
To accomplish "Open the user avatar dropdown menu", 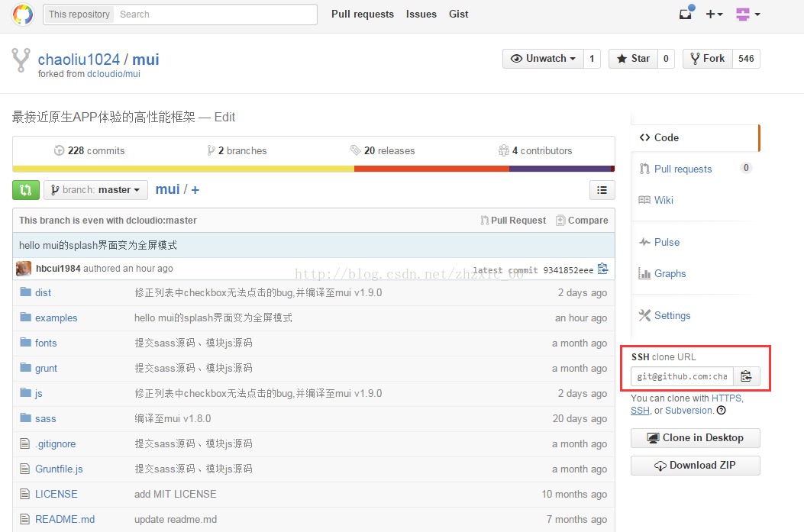I will (x=747, y=15).
